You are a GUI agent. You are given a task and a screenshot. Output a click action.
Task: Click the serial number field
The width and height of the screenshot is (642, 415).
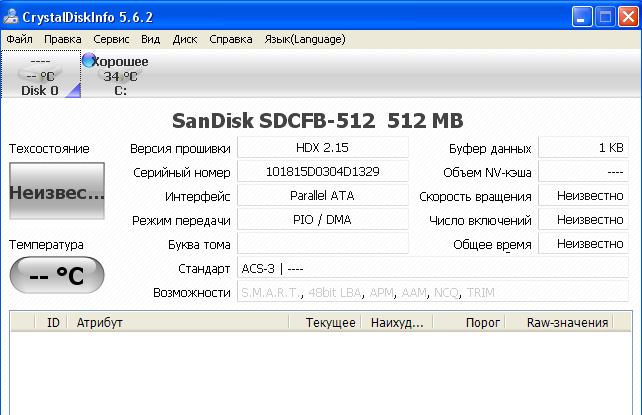click(322, 172)
